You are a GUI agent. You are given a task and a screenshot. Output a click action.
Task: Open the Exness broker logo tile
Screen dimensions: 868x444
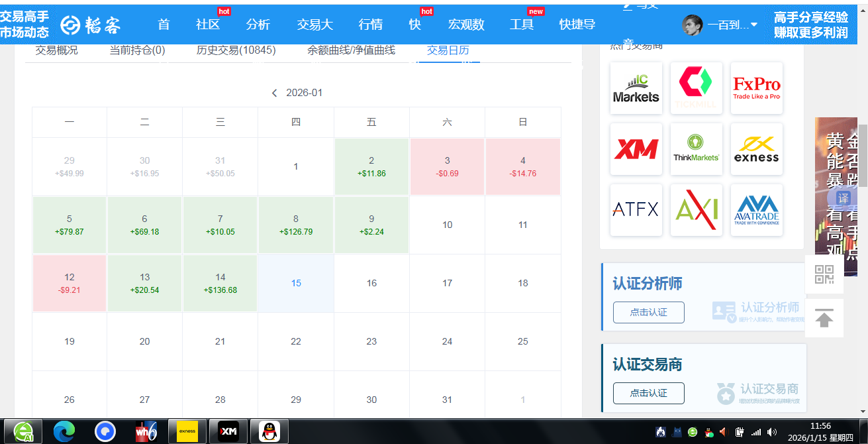click(x=756, y=149)
